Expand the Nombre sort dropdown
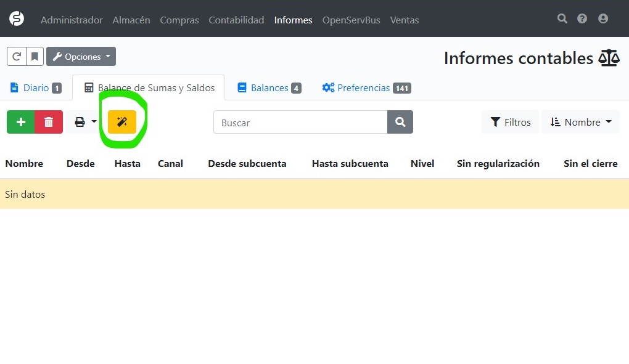 (x=580, y=122)
